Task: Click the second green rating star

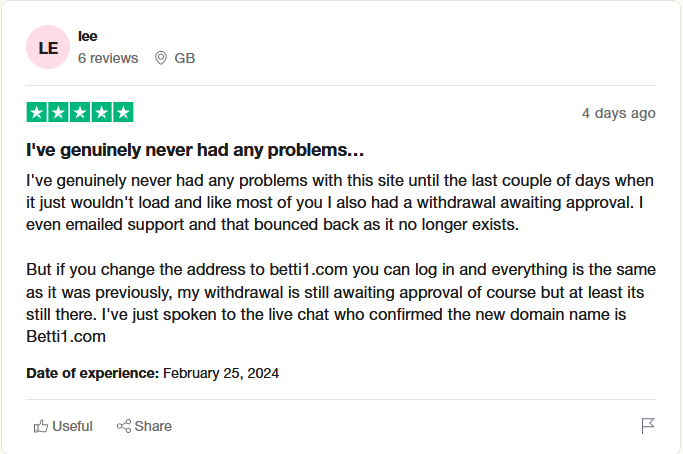Action: tap(58, 113)
